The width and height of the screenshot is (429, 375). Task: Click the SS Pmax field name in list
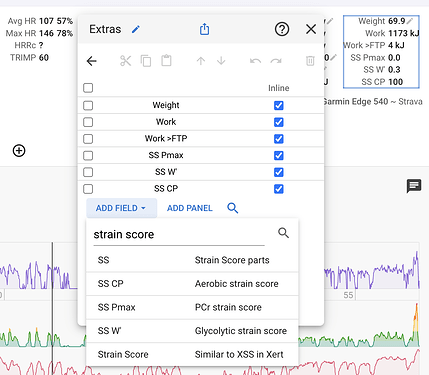166,155
